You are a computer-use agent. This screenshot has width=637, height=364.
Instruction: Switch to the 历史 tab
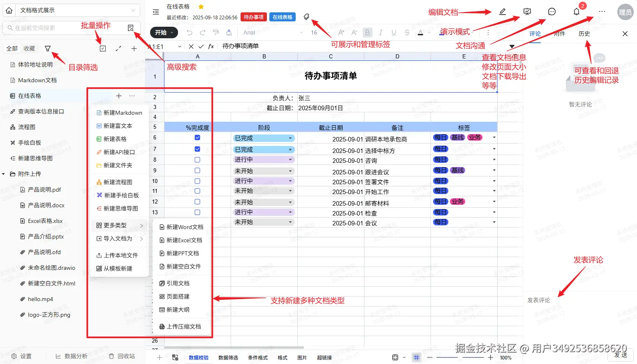(584, 34)
